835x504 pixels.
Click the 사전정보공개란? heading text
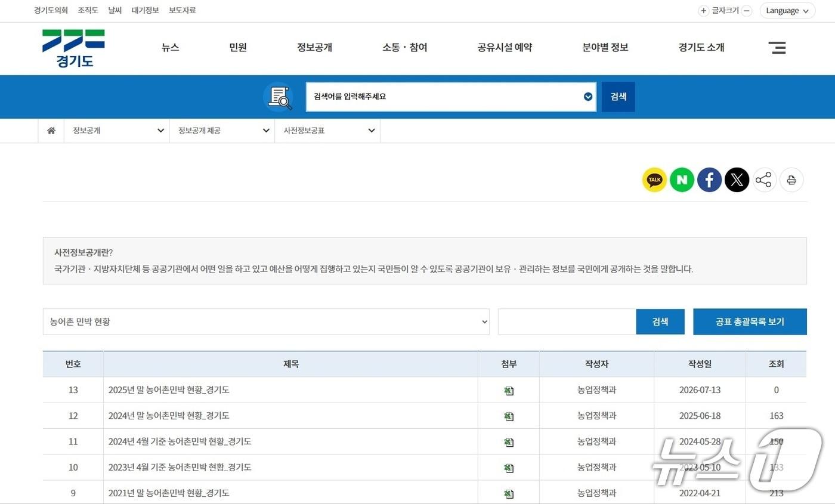tap(83, 252)
